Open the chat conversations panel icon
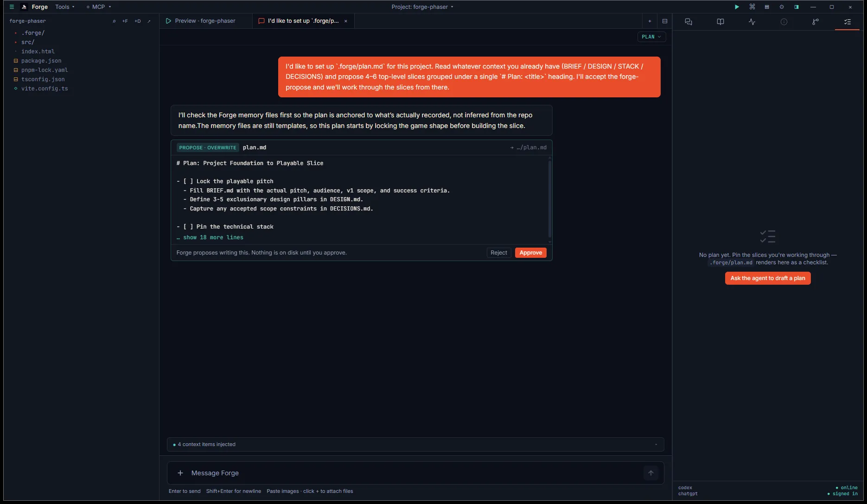 click(x=688, y=22)
